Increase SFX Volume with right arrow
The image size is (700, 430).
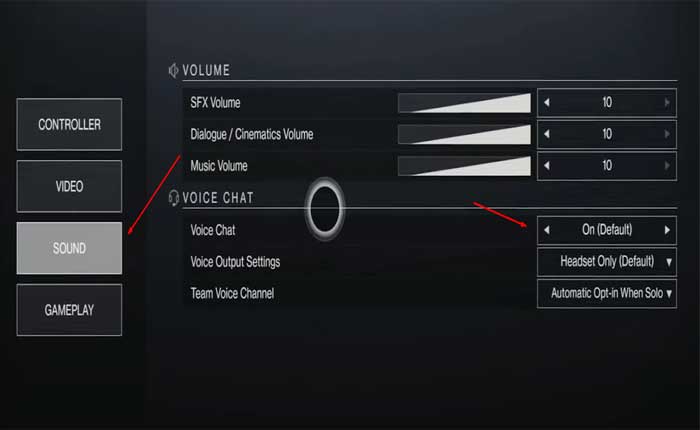click(667, 103)
